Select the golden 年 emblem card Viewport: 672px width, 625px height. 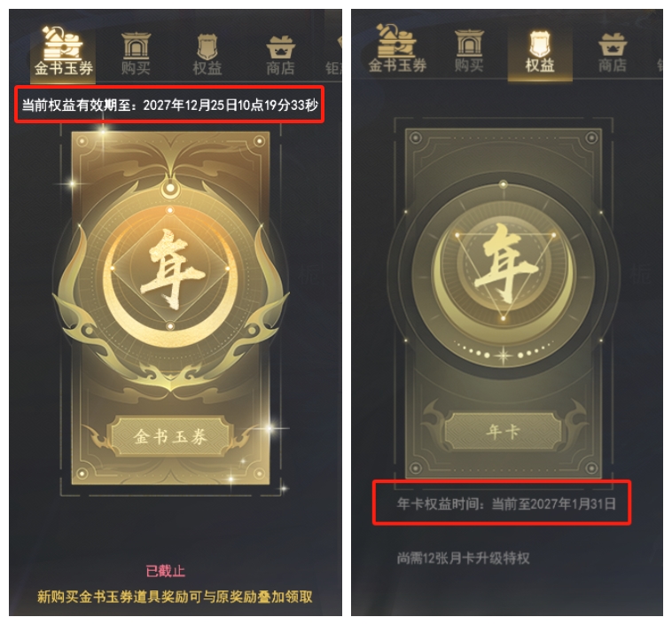point(170,308)
